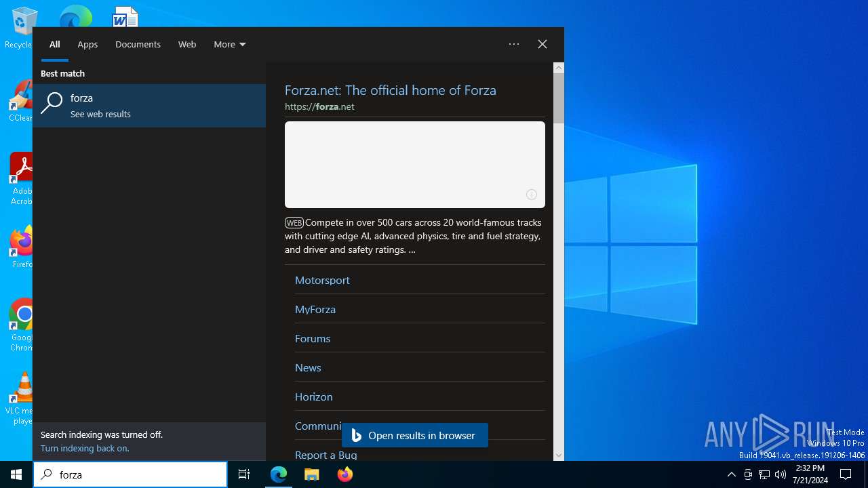The image size is (868, 488).
Task: Select the Microsoft Edge desktop icon
Action: (x=75, y=16)
